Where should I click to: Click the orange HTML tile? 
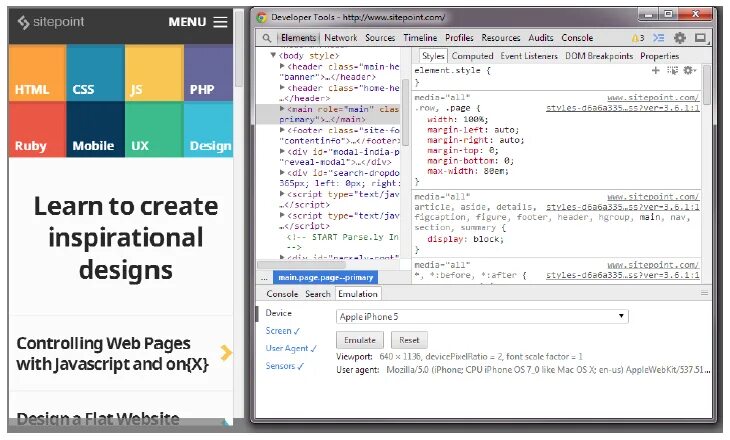tap(37, 73)
